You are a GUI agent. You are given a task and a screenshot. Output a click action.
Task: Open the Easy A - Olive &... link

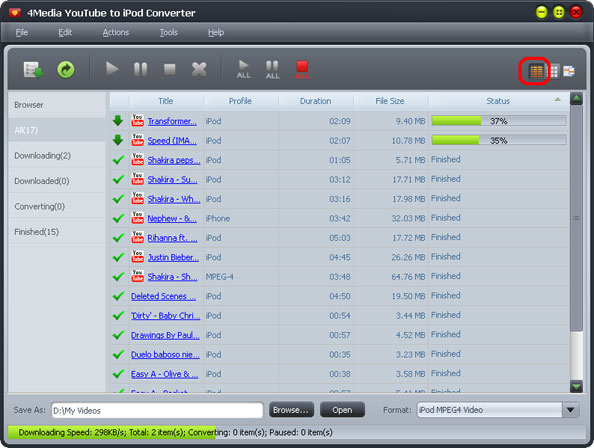click(164, 374)
